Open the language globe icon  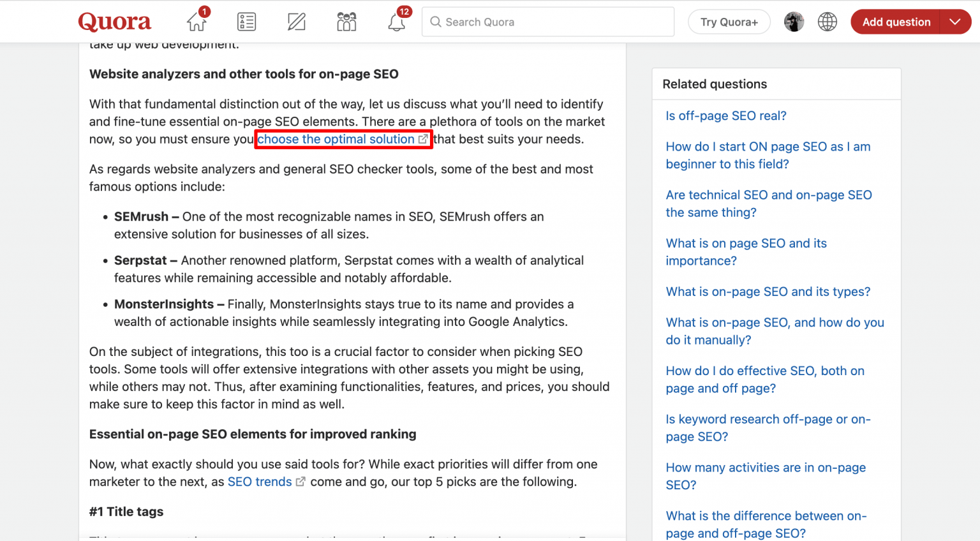pos(827,21)
